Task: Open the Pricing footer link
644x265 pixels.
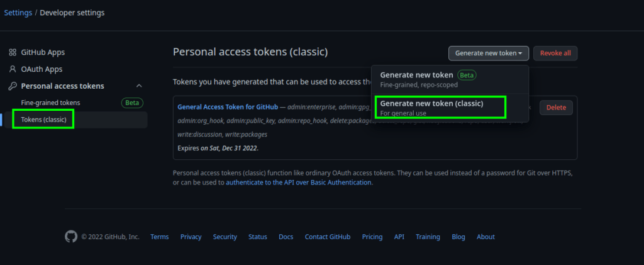Action: point(372,237)
